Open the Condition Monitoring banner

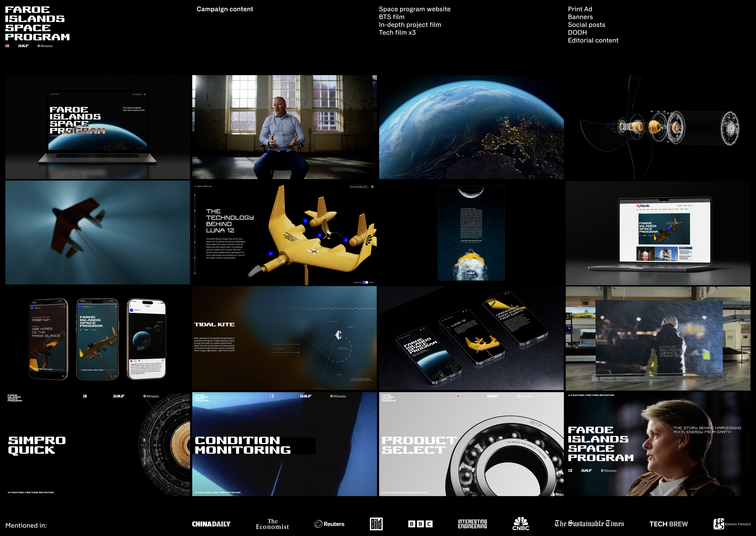(x=284, y=444)
